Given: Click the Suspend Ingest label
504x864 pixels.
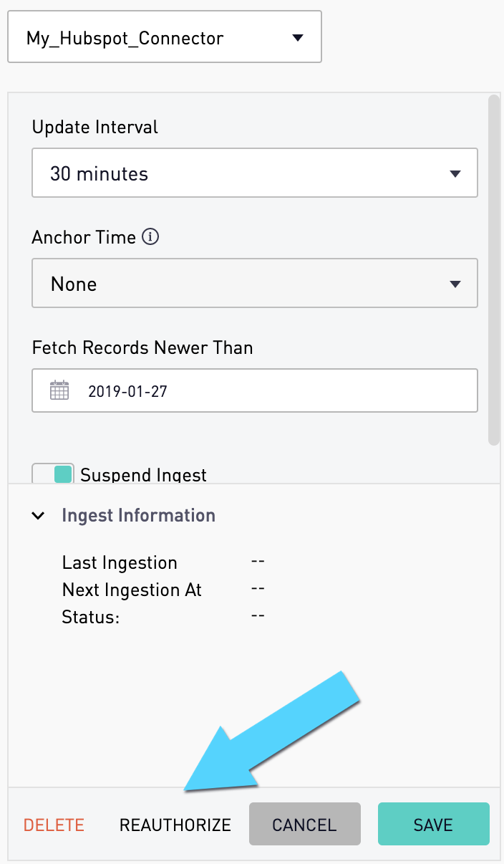Looking at the screenshot, I should pyautogui.click(x=143, y=474).
